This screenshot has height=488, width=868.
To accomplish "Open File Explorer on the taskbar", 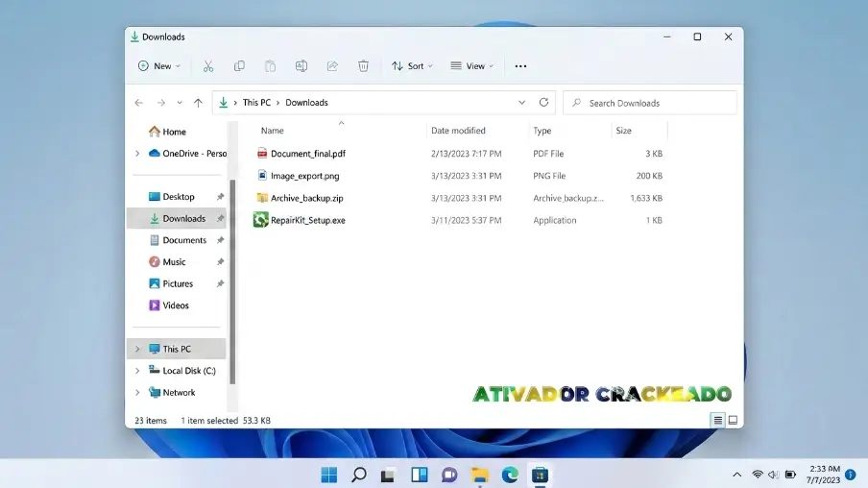I will (479, 475).
